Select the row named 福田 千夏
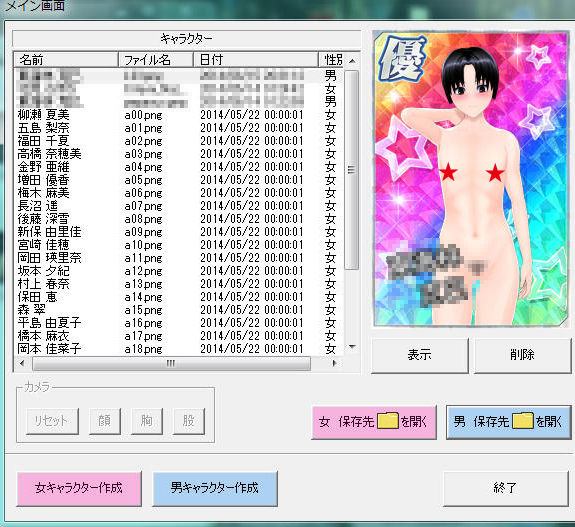Viewport: 575px width, 527px height. [x=179, y=141]
